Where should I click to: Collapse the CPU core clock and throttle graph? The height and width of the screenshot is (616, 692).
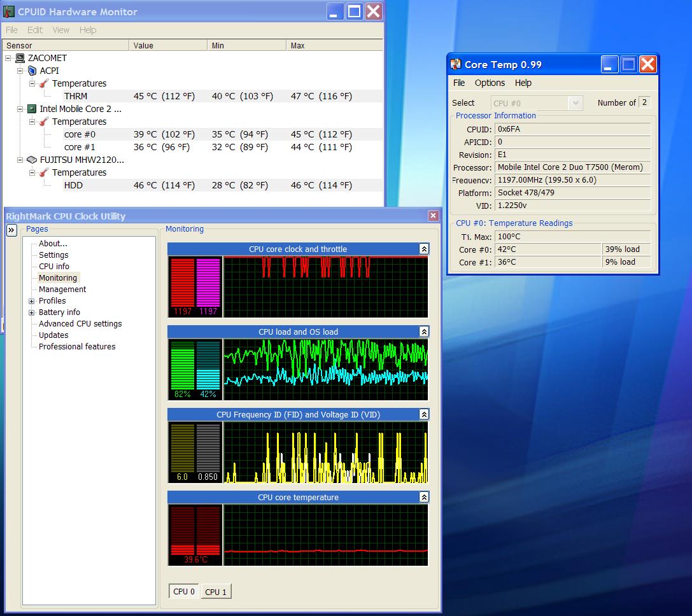tap(424, 249)
